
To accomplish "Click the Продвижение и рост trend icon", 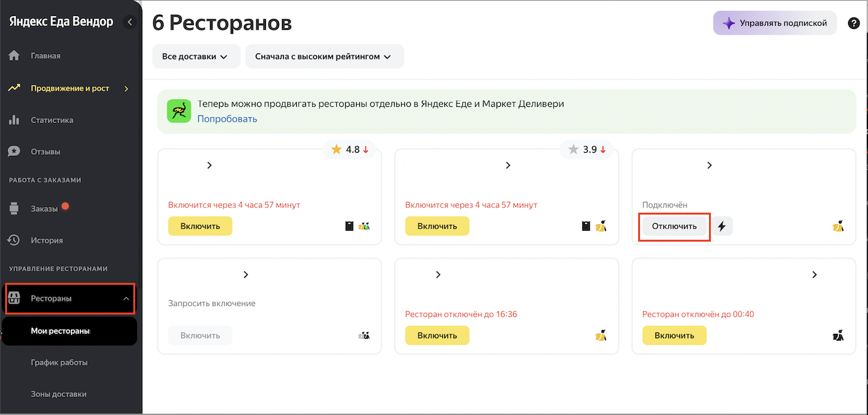I will point(14,88).
